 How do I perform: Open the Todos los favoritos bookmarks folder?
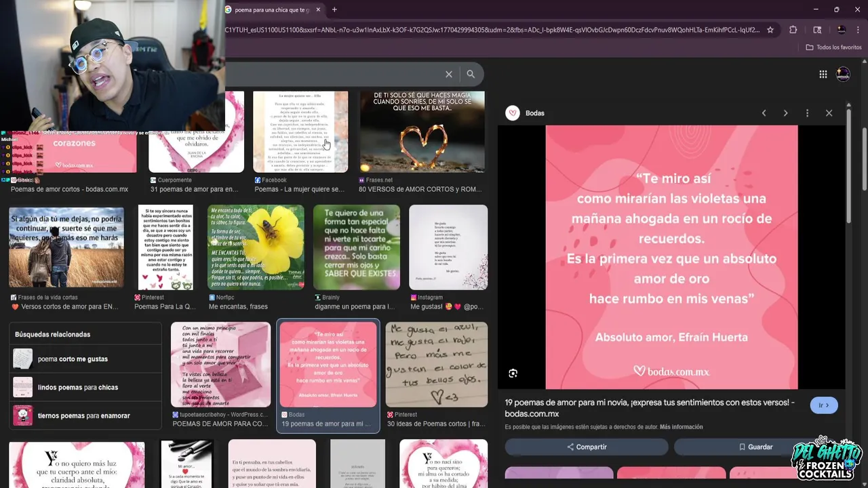coord(833,47)
